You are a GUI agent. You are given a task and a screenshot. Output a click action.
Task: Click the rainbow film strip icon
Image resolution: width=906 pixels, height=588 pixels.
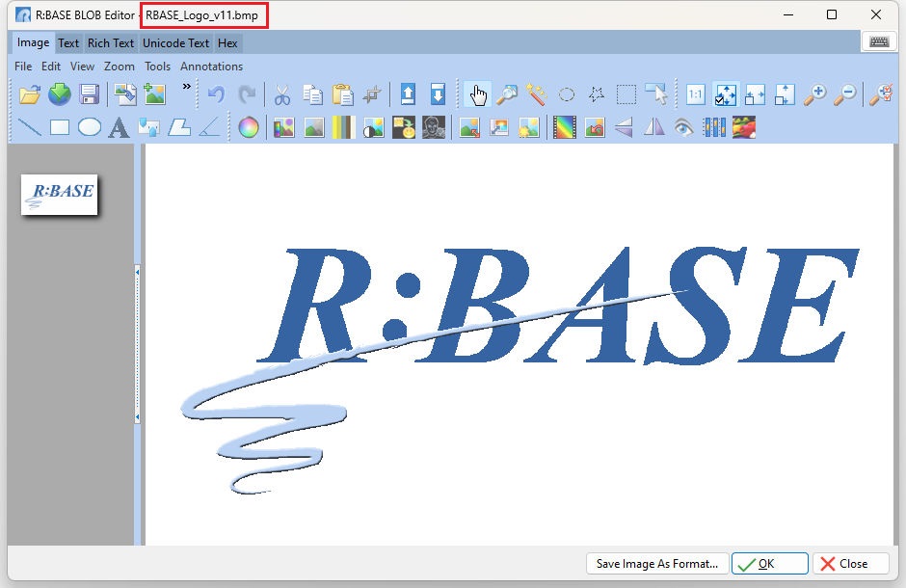565,127
